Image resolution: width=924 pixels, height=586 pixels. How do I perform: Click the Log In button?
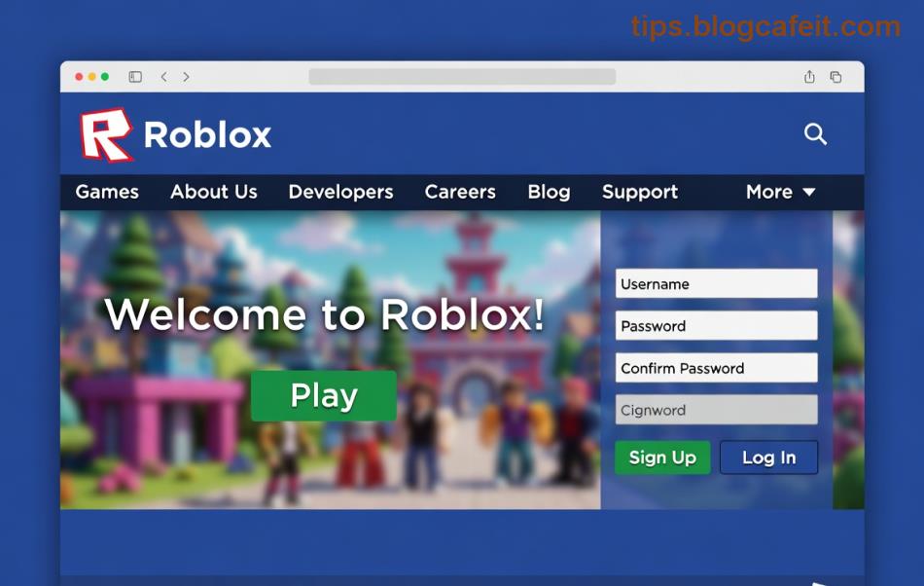768,457
